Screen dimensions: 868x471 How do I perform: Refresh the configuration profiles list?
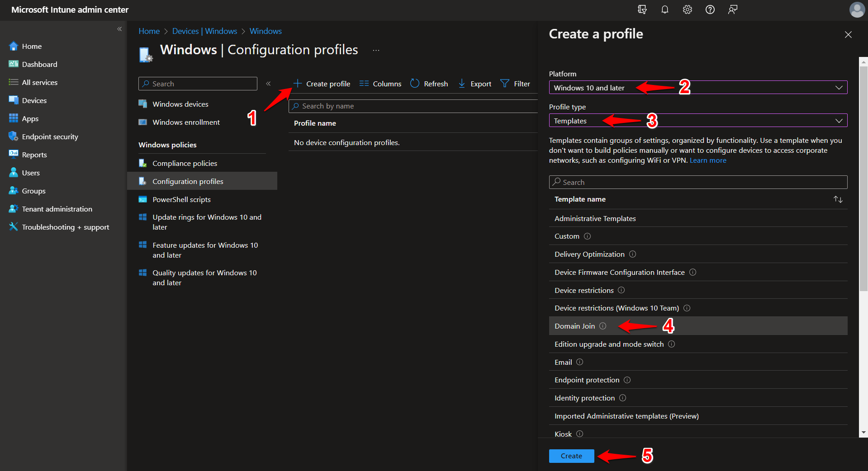click(429, 84)
